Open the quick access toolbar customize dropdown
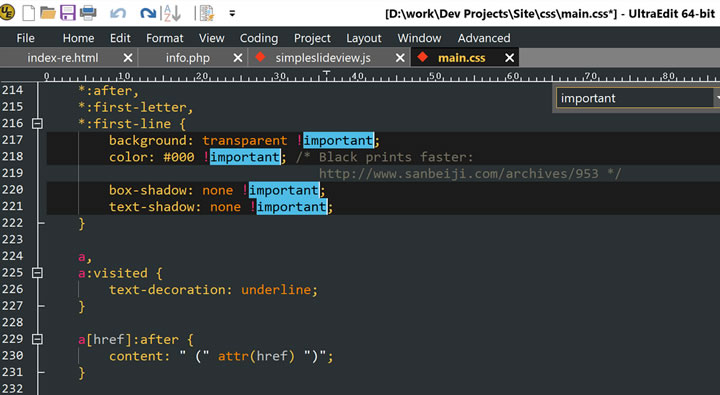Image resolution: width=720 pixels, height=395 pixels. click(232, 13)
